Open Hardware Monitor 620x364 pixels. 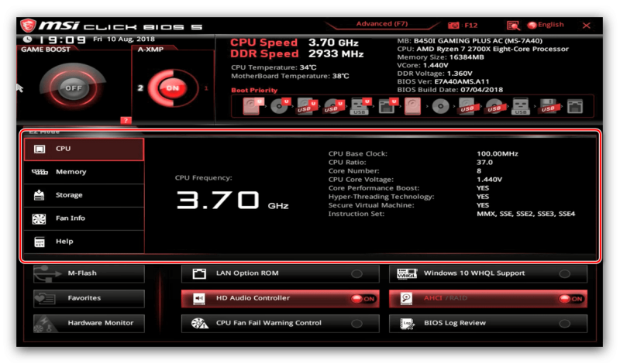pos(89,323)
